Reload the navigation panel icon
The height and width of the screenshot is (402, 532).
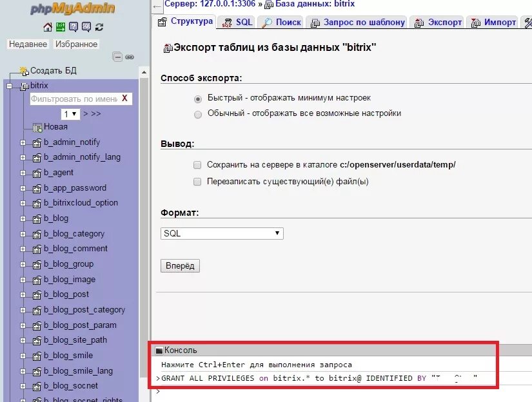point(99,27)
